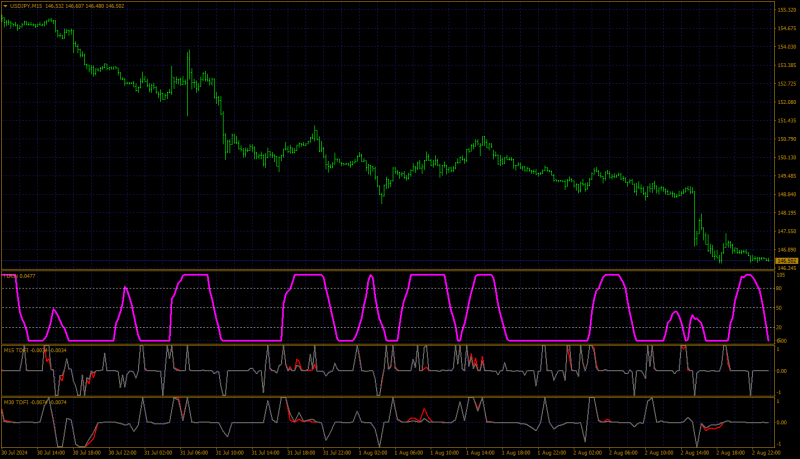Click the 2 Aug 22:00 time label

point(766,452)
